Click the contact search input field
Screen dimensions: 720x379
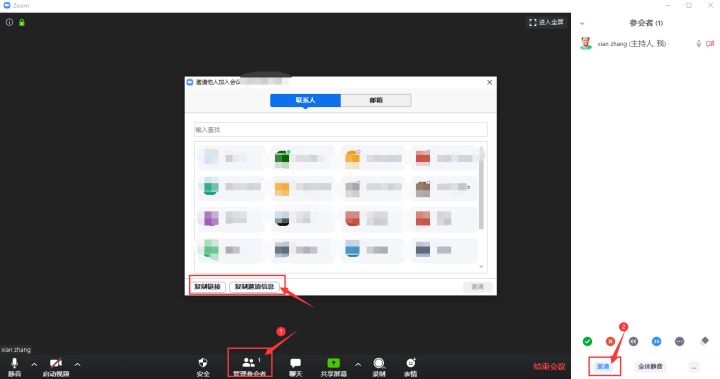[x=340, y=130]
